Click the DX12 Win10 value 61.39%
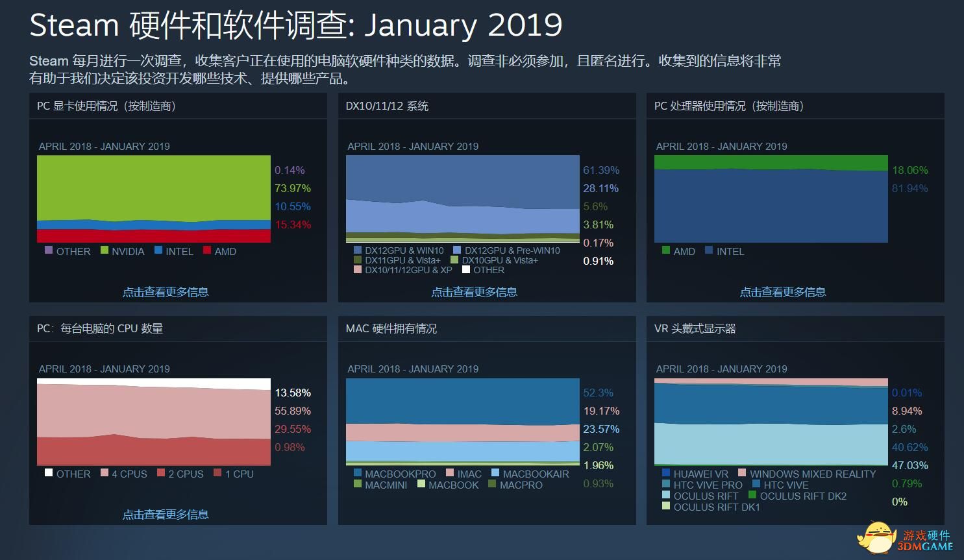 point(601,170)
